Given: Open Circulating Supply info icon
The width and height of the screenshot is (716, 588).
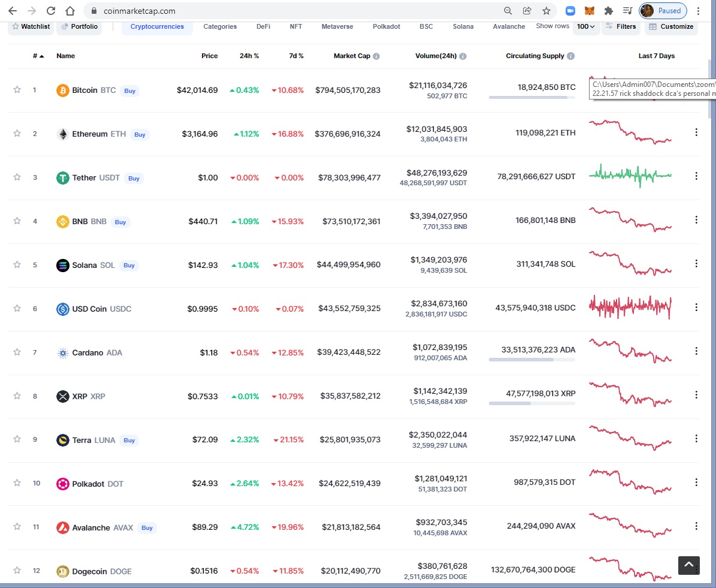Looking at the screenshot, I should (x=571, y=56).
